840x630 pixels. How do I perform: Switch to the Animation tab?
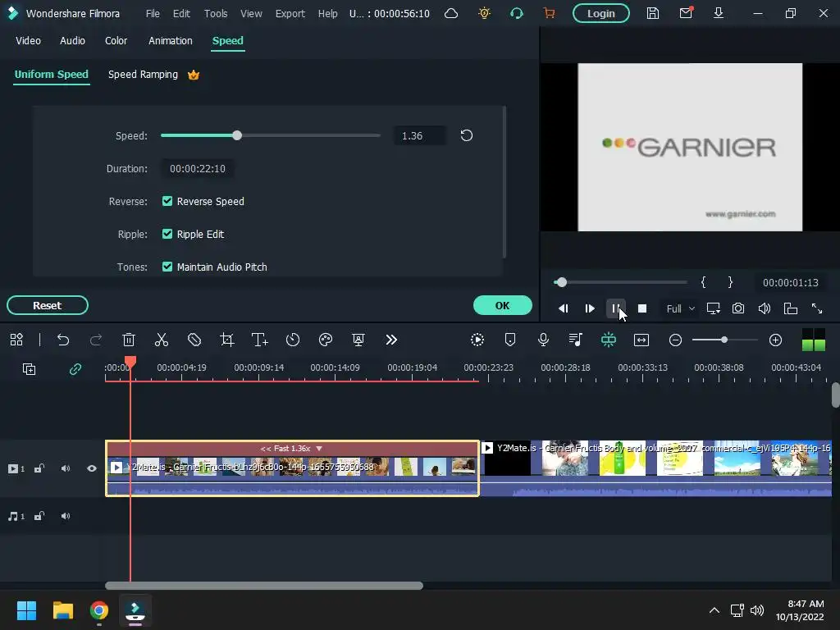pos(171,41)
